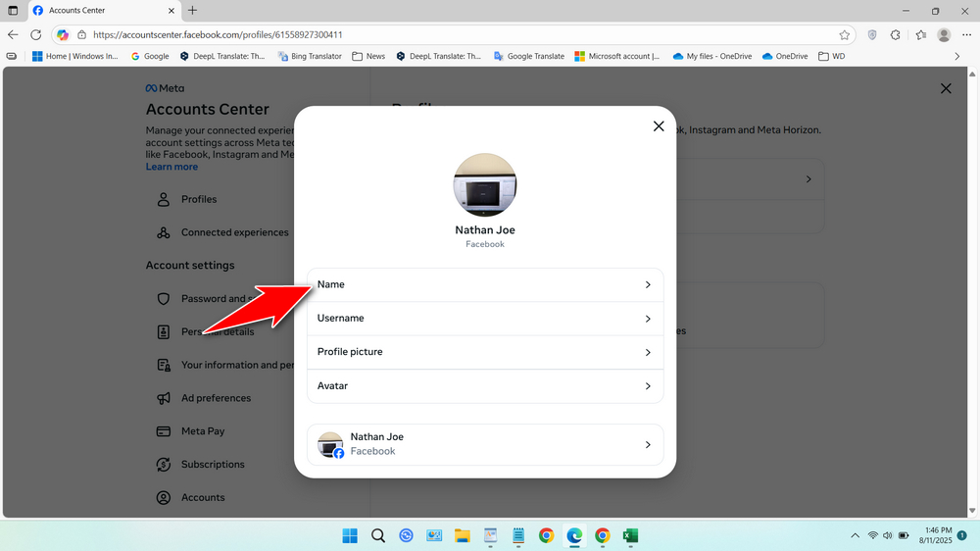Click the Password and security shield icon

pyautogui.click(x=163, y=299)
